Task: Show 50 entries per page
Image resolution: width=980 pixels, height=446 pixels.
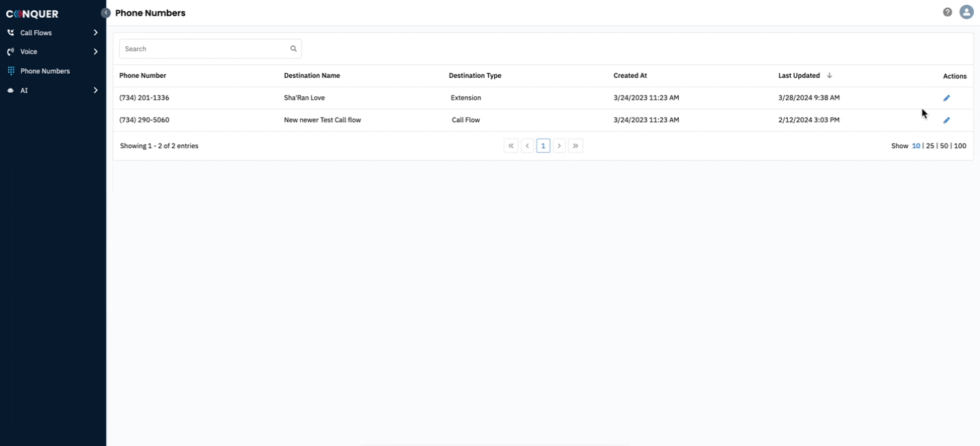Action: click(944, 146)
